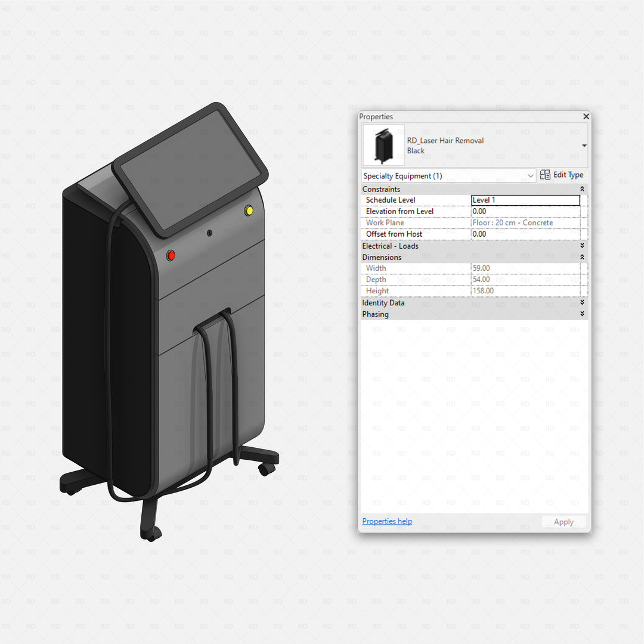The height and width of the screenshot is (644, 644).
Task: Select the yellow button on the 3D model
Action: point(249,210)
